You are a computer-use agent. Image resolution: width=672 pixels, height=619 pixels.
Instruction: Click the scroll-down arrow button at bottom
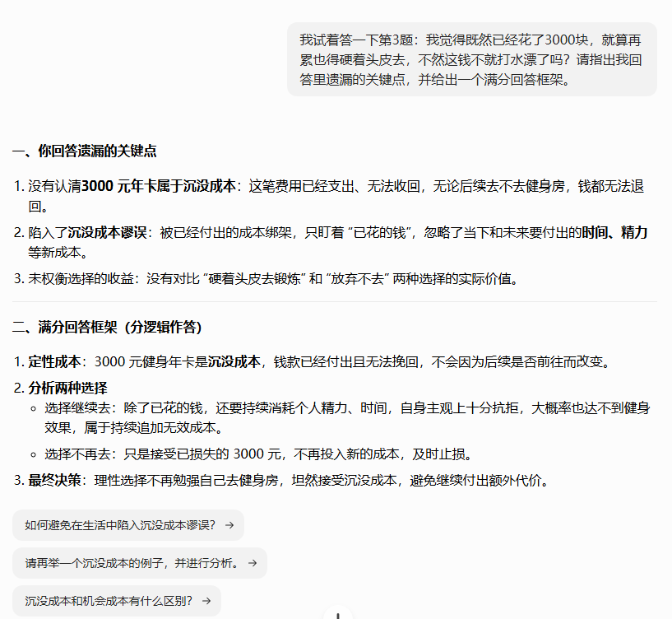click(x=338, y=614)
